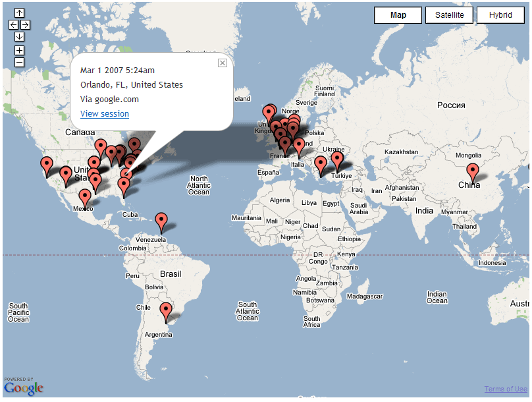The image size is (532, 402).
Task: Open the View session link
Action: 105,114
